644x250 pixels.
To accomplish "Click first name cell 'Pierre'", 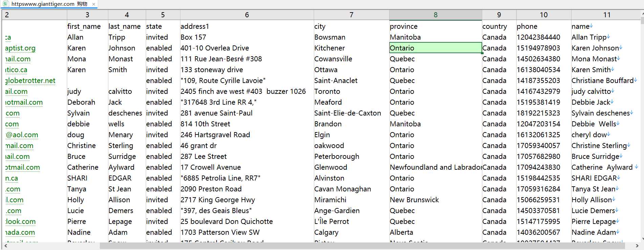I will [87, 222].
